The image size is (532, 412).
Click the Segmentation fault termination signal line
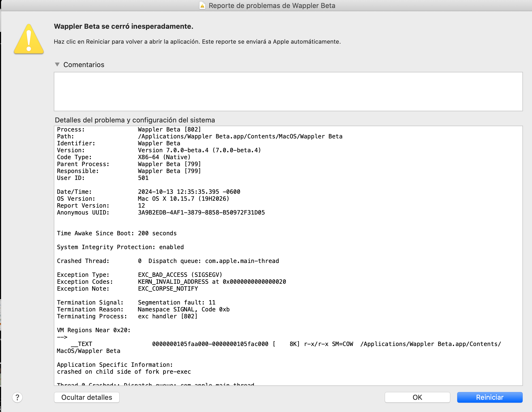177,302
